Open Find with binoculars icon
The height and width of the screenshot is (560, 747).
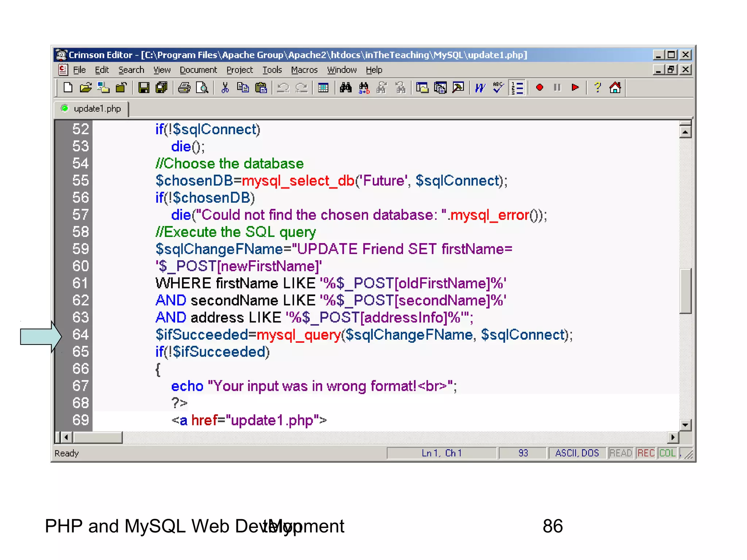tap(346, 88)
